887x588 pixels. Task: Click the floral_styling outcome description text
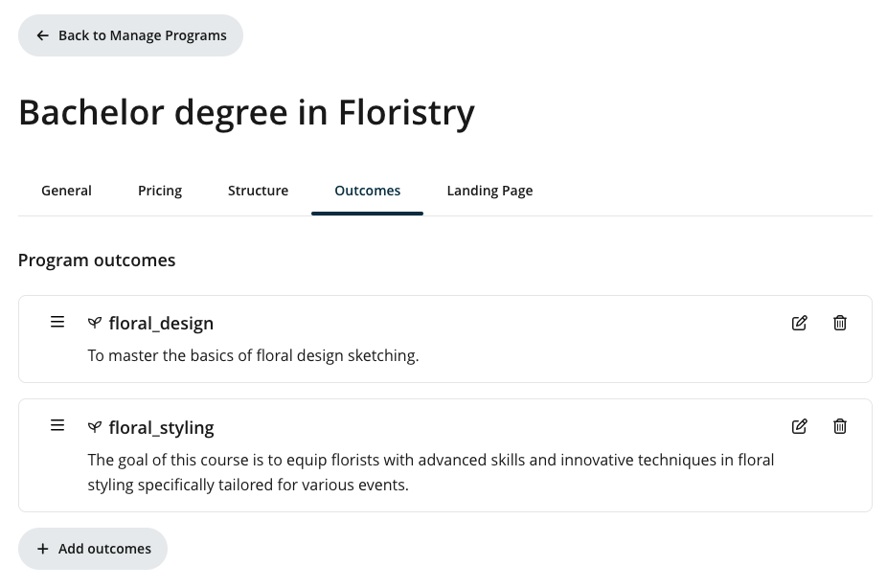tap(431, 472)
